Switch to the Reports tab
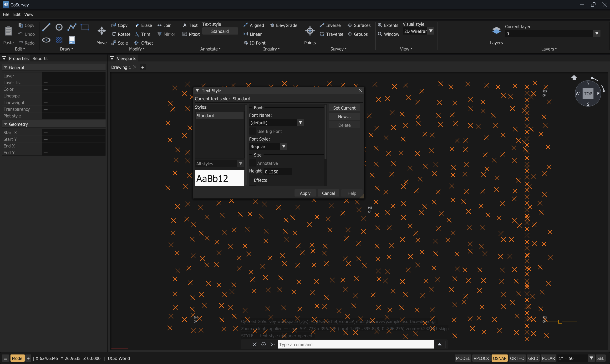Screen dimensions: 610x364 [40, 58]
